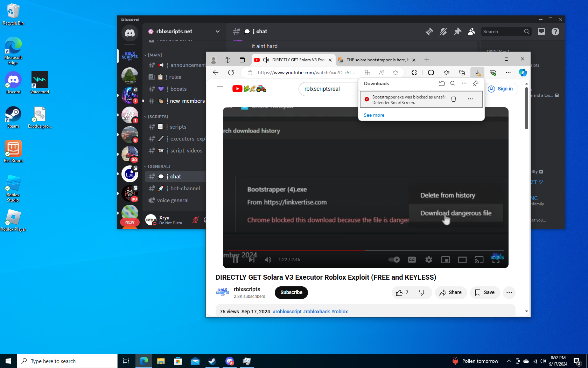Toggle Edge downloads toolbar button
588x368 pixels.
click(x=477, y=73)
